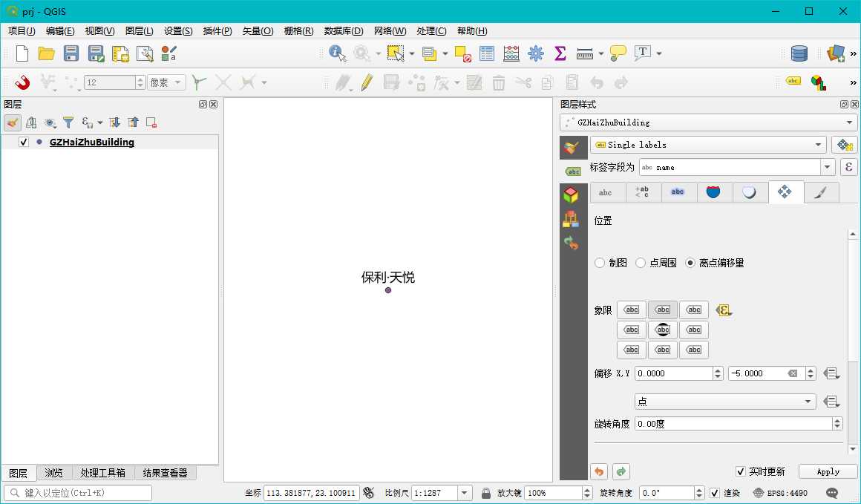
Task: Open the 矢量(O) menu
Action: coord(258,30)
